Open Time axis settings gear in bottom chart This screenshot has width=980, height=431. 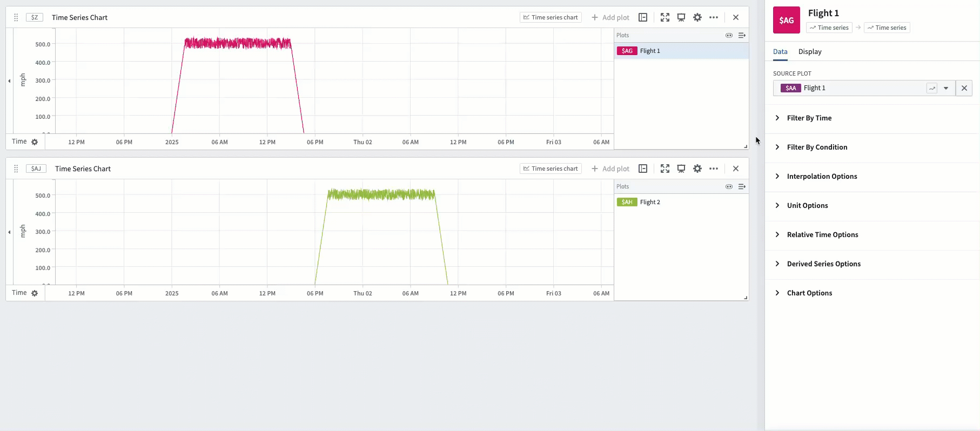(x=35, y=293)
